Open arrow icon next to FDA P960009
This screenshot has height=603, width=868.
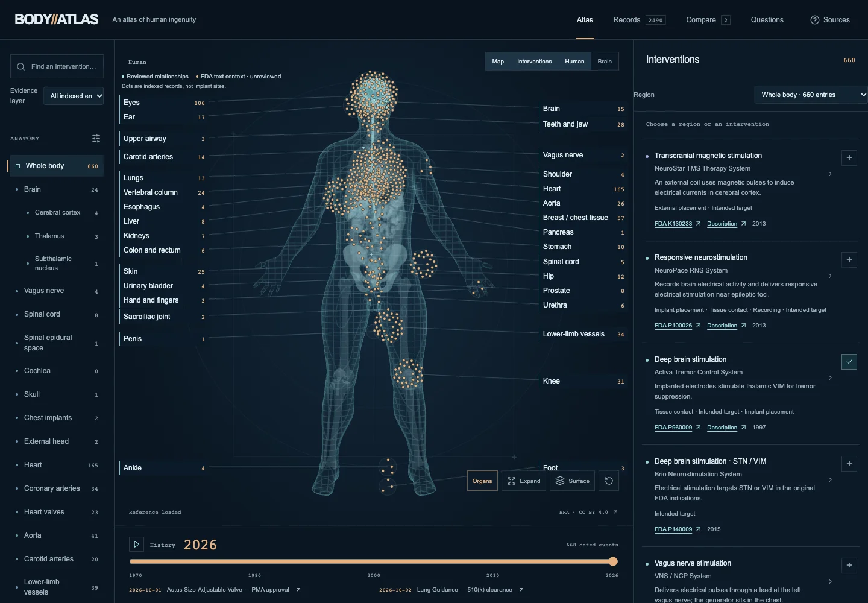pyautogui.click(x=699, y=428)
